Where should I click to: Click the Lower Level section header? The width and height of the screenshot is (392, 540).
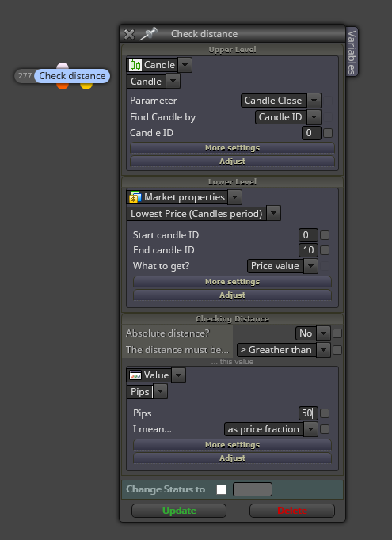point(232,182)
